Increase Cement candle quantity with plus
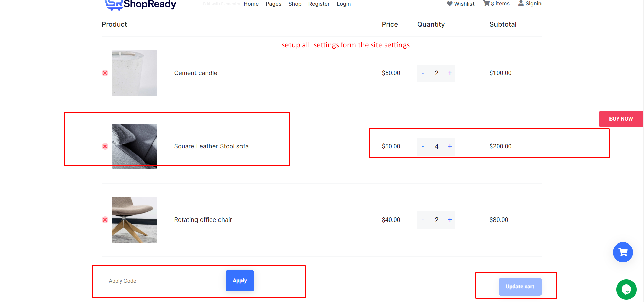Screen dimensions: 644x302 click(450, 73)
